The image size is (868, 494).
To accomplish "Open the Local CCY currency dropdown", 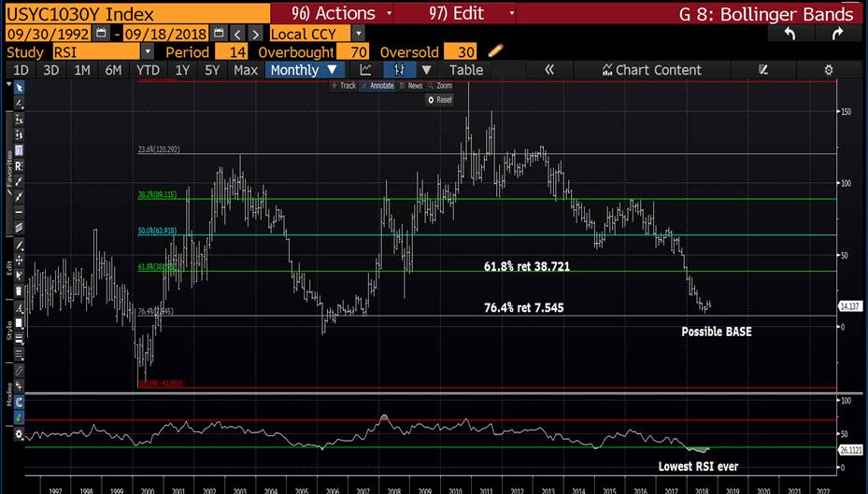I will (358, 34).
